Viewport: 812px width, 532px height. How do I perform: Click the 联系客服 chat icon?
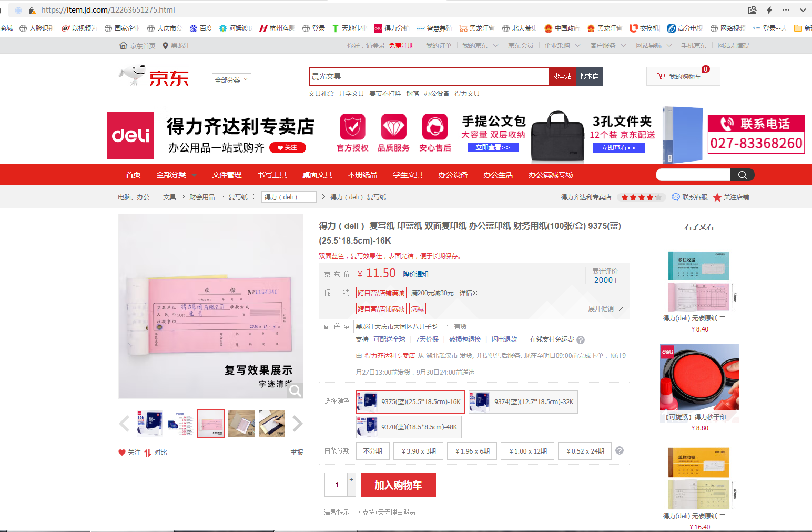[x=676, y=197]
